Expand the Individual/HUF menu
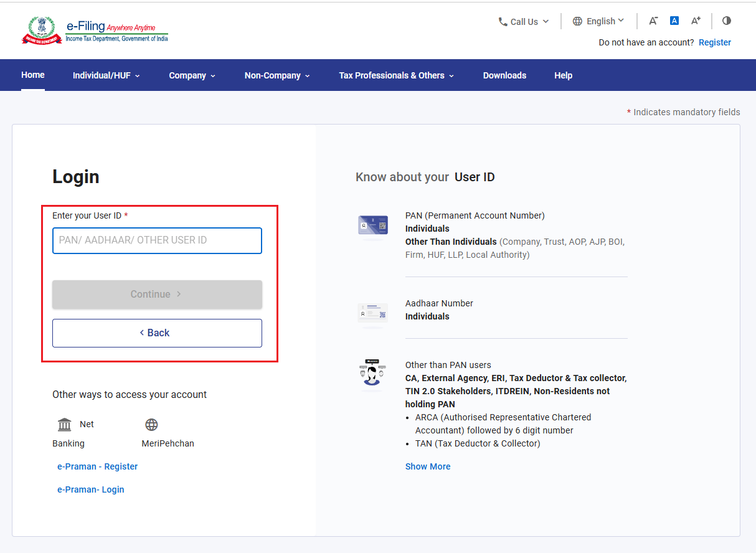 [x=106, y=75]
